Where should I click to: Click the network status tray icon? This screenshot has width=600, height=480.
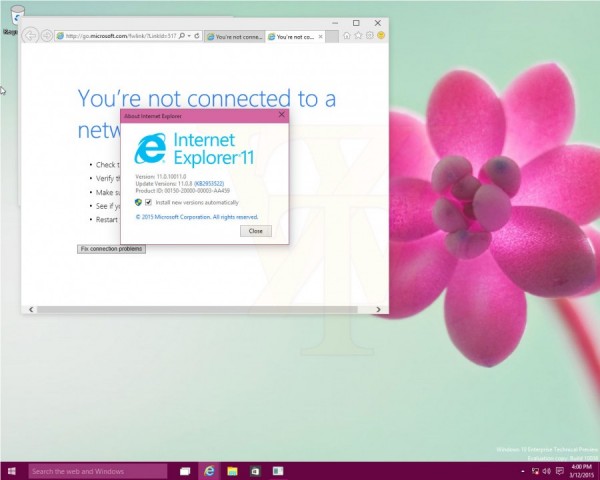(536, 471)
